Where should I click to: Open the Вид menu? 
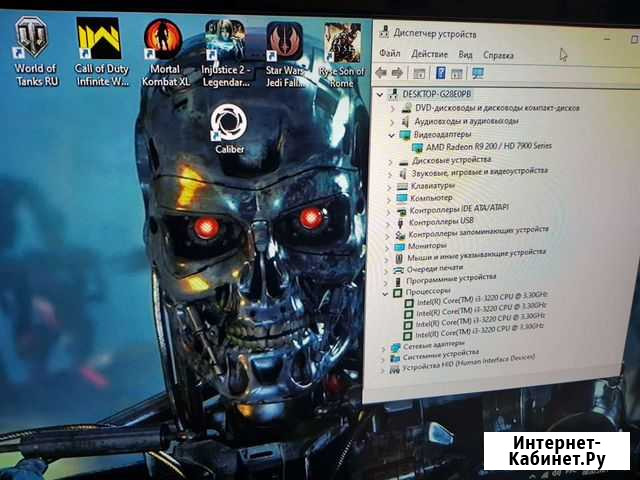(465, 54)
